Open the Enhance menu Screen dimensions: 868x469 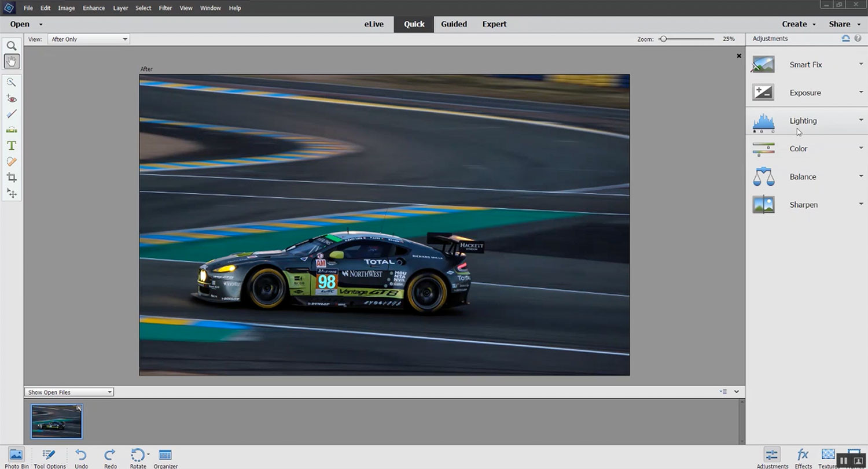93,8
